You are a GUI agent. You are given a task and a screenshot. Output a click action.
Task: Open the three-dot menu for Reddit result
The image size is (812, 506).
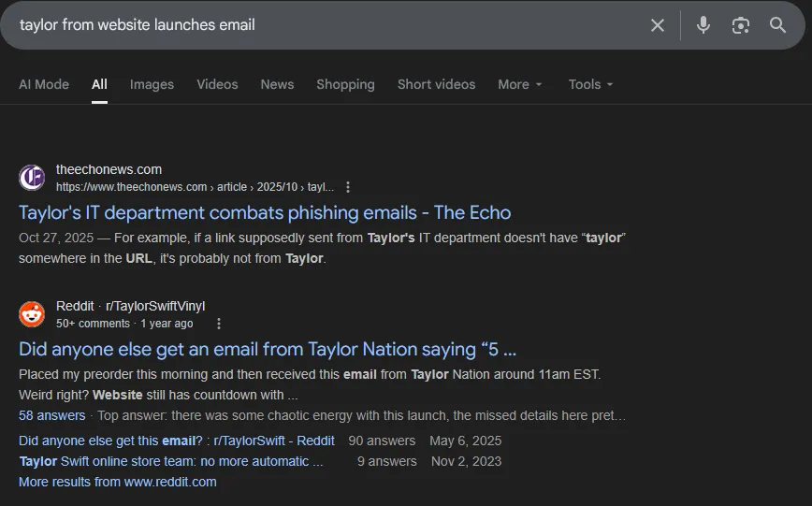click(219, 324)
